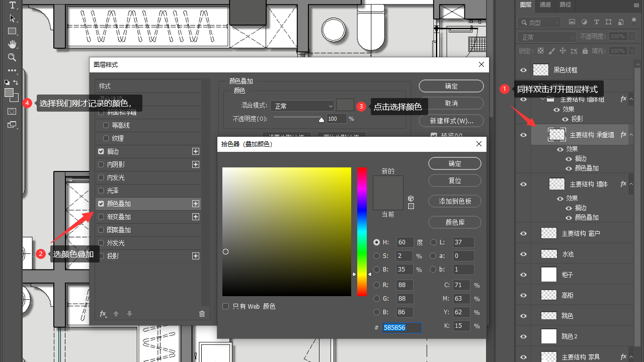Change the screen mode icon

point(12,124)
